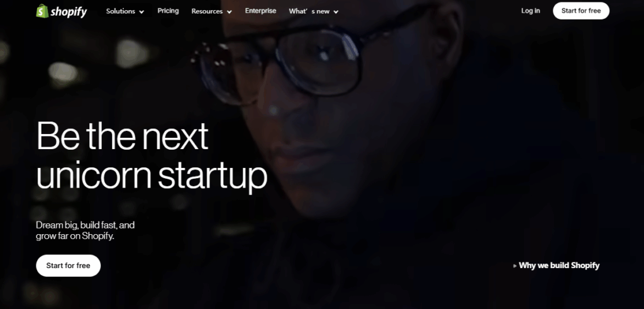Click the Log in link
The width and height of the screenshot is (644, 309).
click(x=531, y=11)
